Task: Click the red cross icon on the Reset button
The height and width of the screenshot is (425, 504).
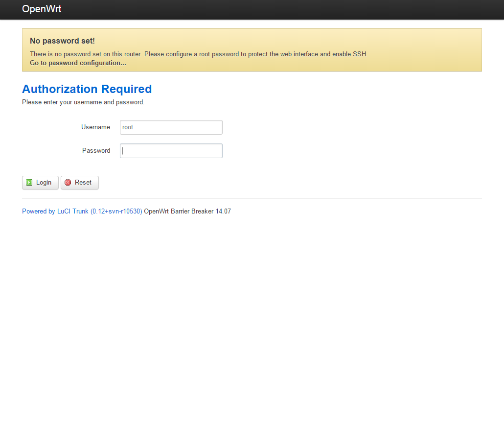Action: click(68, 183)
